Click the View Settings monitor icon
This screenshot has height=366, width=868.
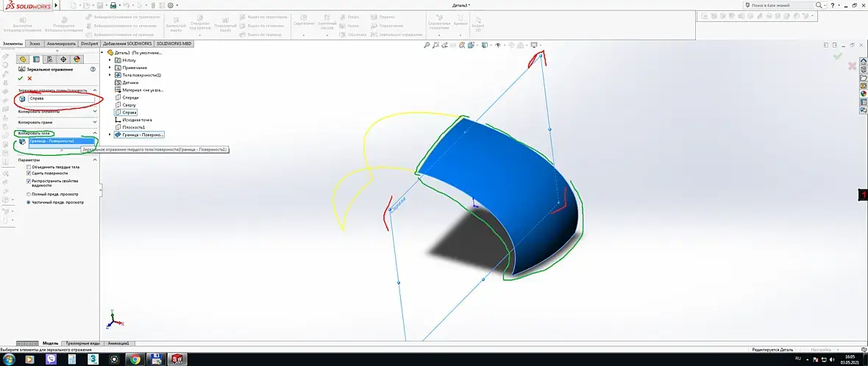click(533, 46)
